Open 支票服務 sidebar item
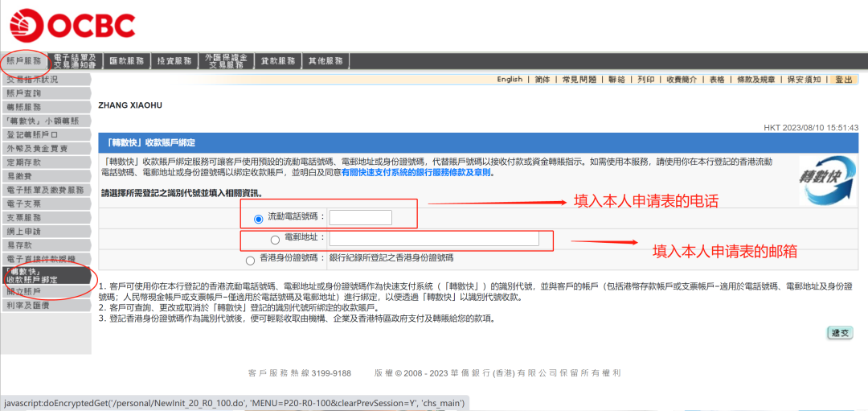Screen dimensions: 868x411 pyautogui.click(x=46, y=218)
